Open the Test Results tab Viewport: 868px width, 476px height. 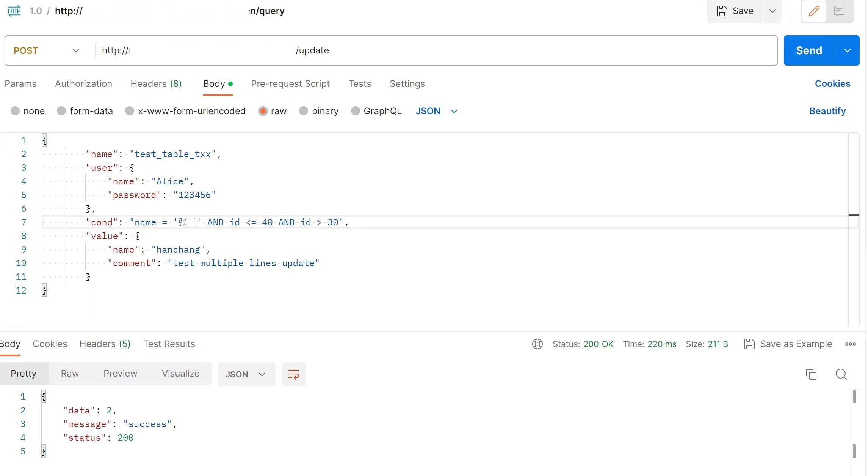click(x=169, y=344)
